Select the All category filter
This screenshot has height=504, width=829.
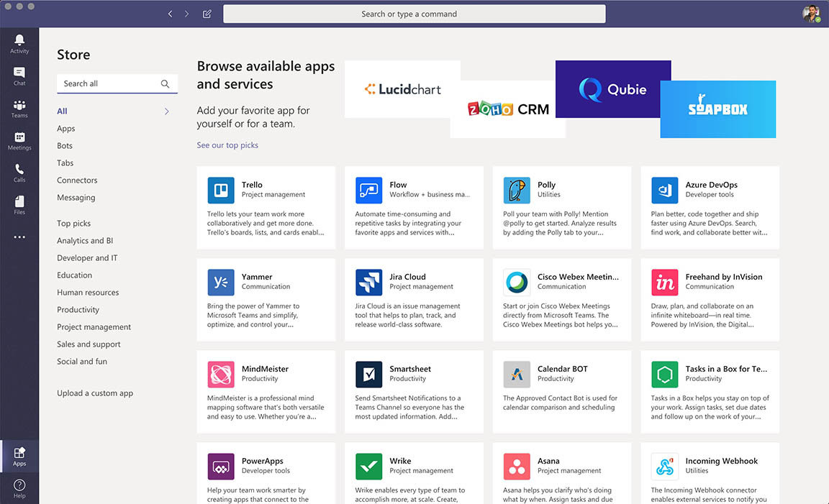63,111
